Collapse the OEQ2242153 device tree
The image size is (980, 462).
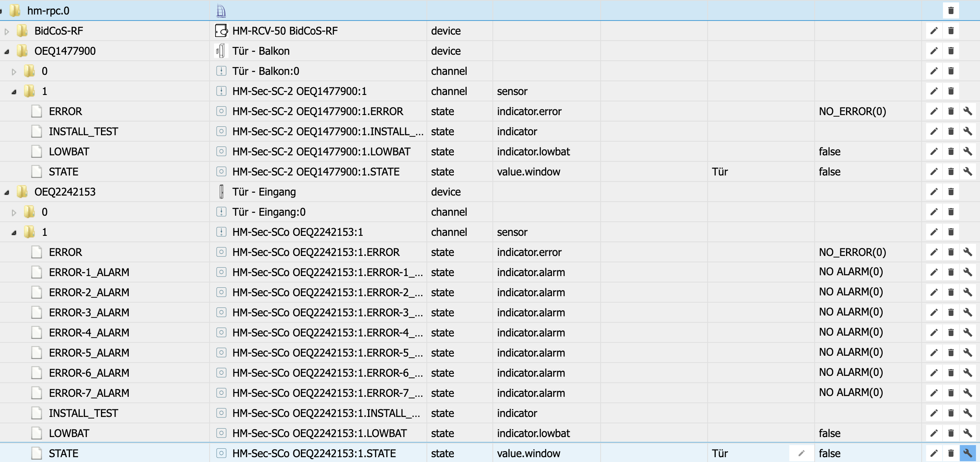(7, 192)
